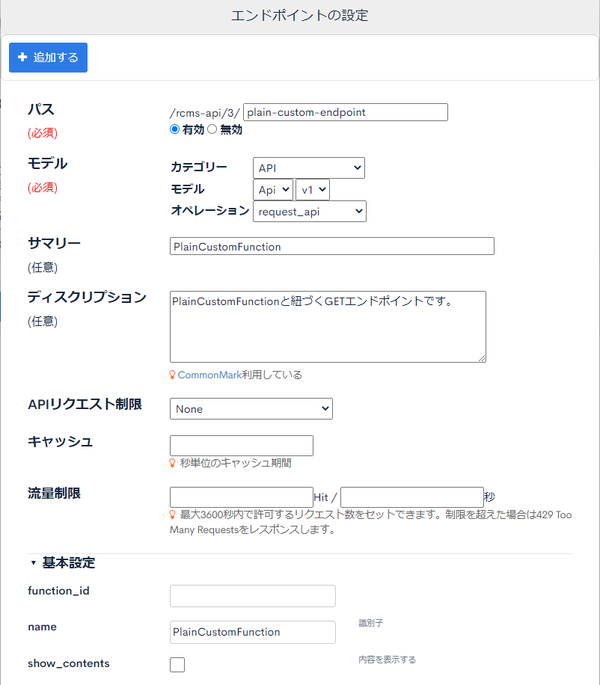Click the キャッシュ input field
The width and height of the screenshot is (600, 685).
tap(242, 446)
